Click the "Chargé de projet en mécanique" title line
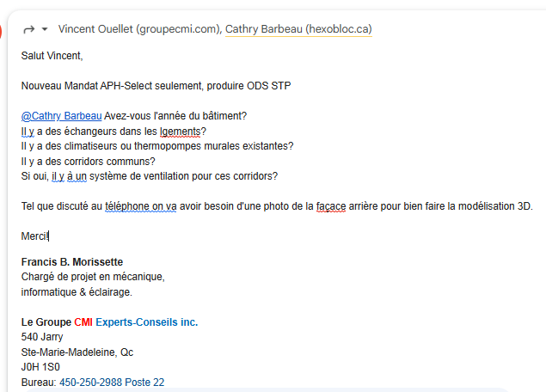 [x=92, y=277]
